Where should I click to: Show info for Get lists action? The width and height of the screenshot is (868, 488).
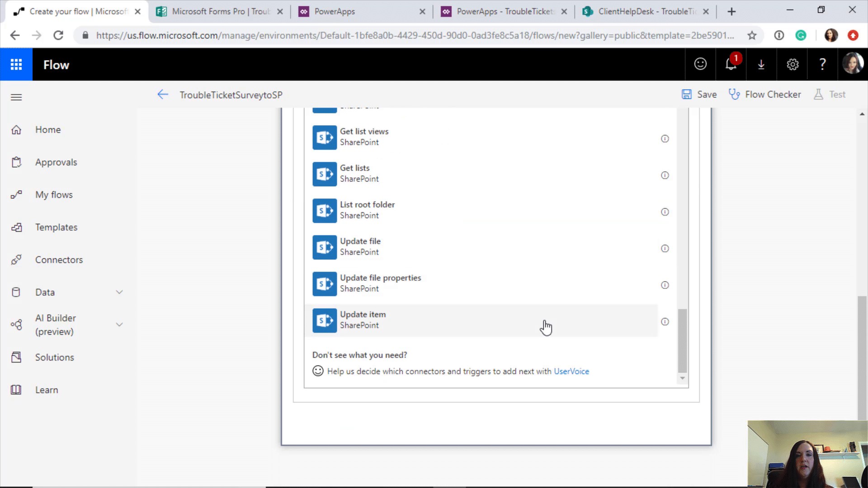(x=665, y=175)
